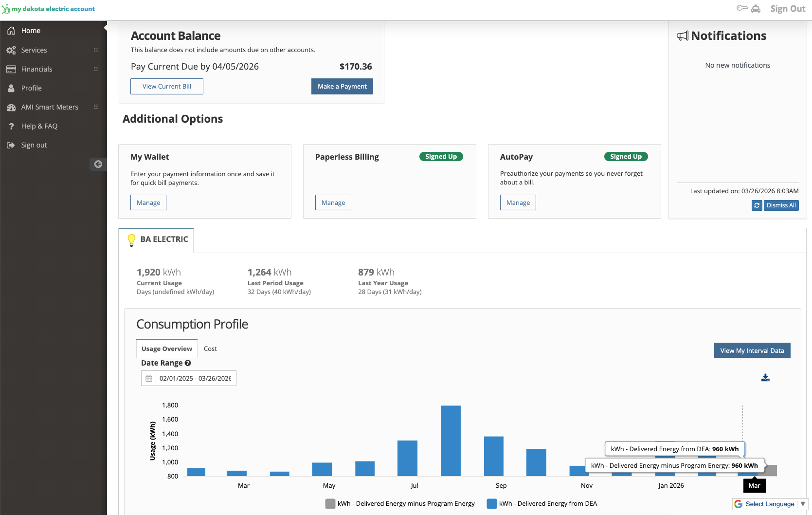Click the Date Range help question icon
Image resolution: width=812 pixels, height=515 pixels.
pos(188,363)
